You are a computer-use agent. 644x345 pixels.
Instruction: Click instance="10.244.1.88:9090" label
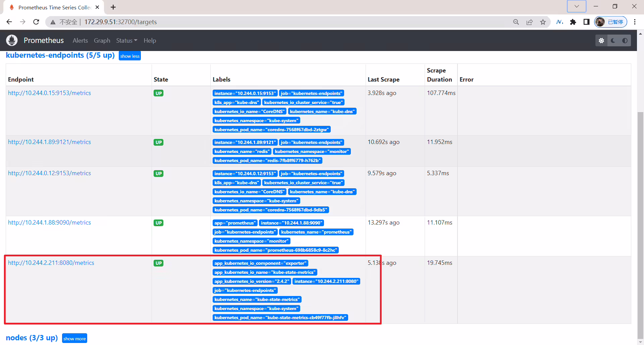tap(291, 223)
